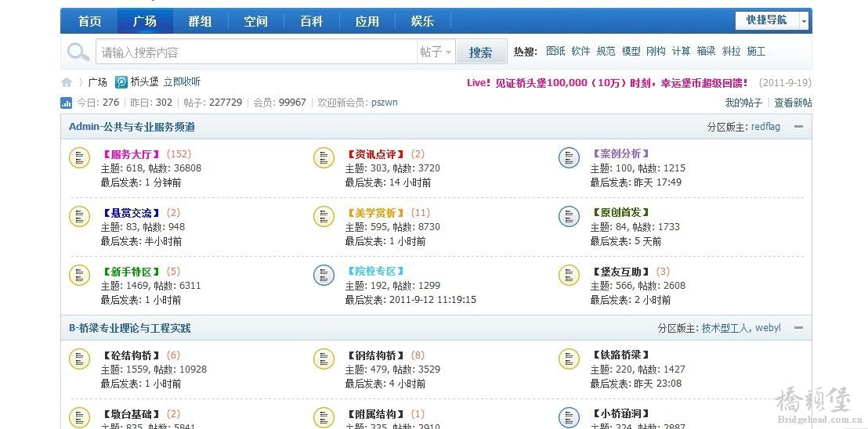Go to the 首页 tab
This screenshot has height=429, width=868.
click(x=89, y=22)
